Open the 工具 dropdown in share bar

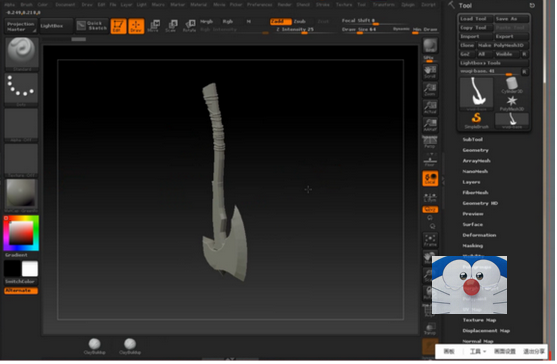(x=478, y=352)
